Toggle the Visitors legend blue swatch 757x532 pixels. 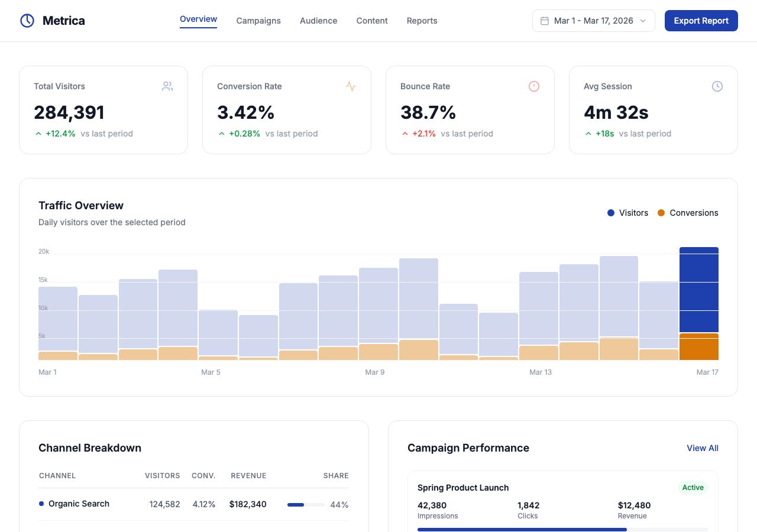tap(611, 213)
